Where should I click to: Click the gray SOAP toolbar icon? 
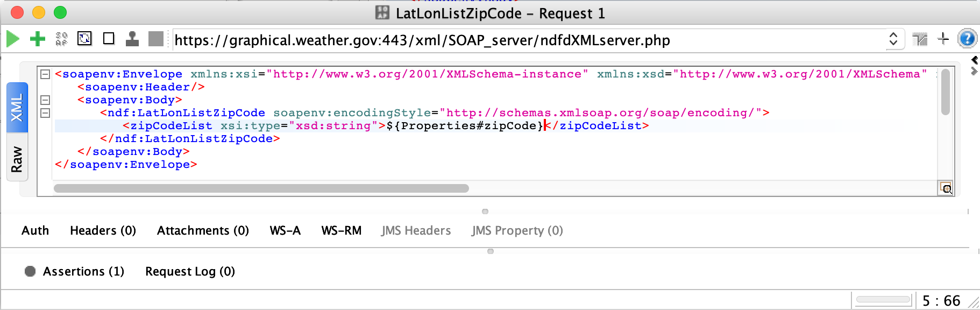pos(61,39)
